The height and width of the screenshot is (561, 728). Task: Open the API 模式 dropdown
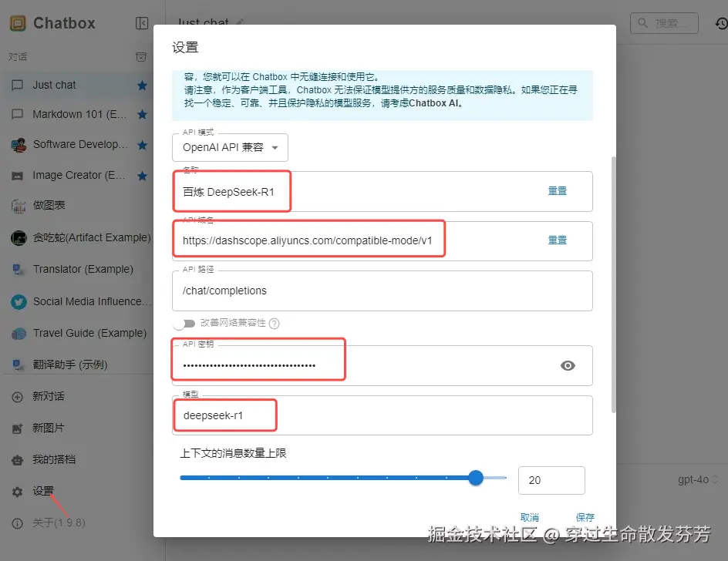point(230,147)
